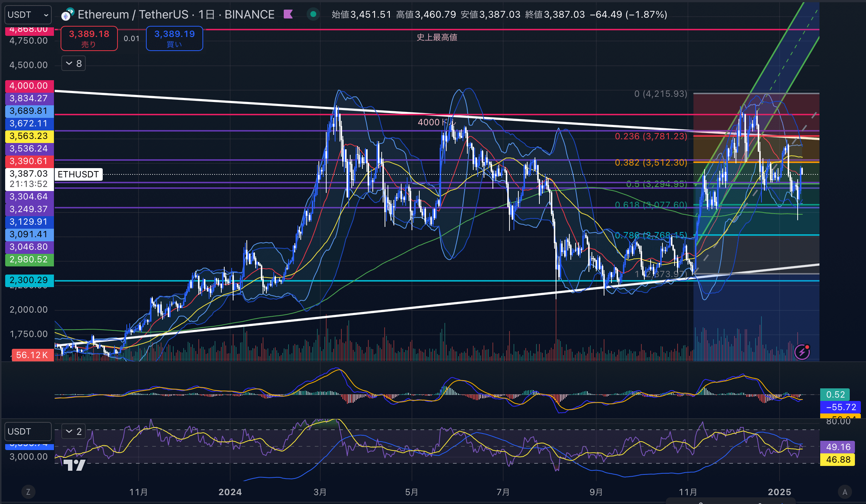Click the 高値3,460.79 high value in header
Image resolution: width=866 pixels, height=504 pixels.
[x=426, y=14]
